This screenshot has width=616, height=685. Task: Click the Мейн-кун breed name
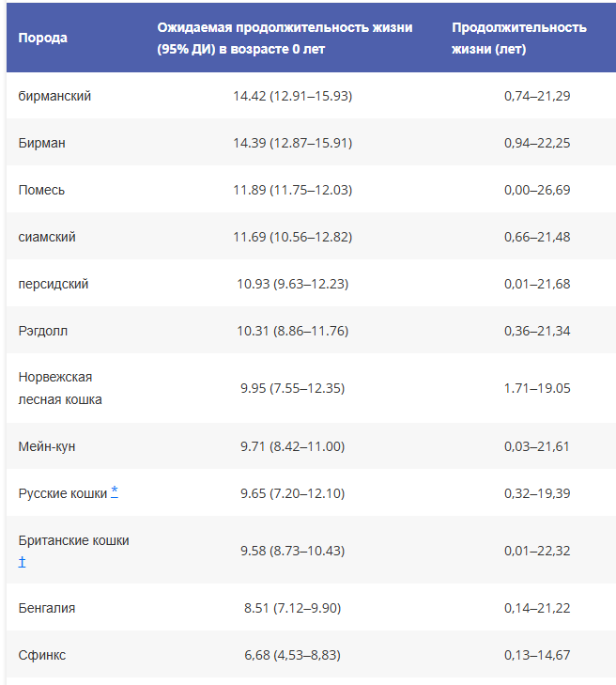click(x=47, y=446)
